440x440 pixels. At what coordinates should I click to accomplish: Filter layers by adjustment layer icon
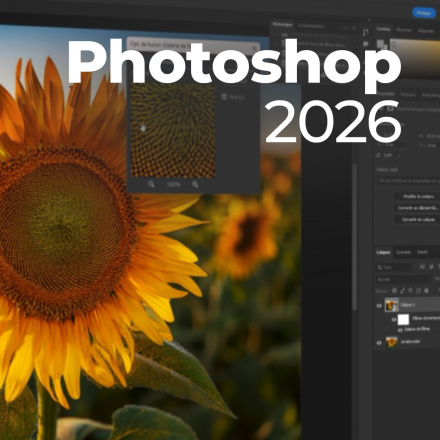click(431, 266)
